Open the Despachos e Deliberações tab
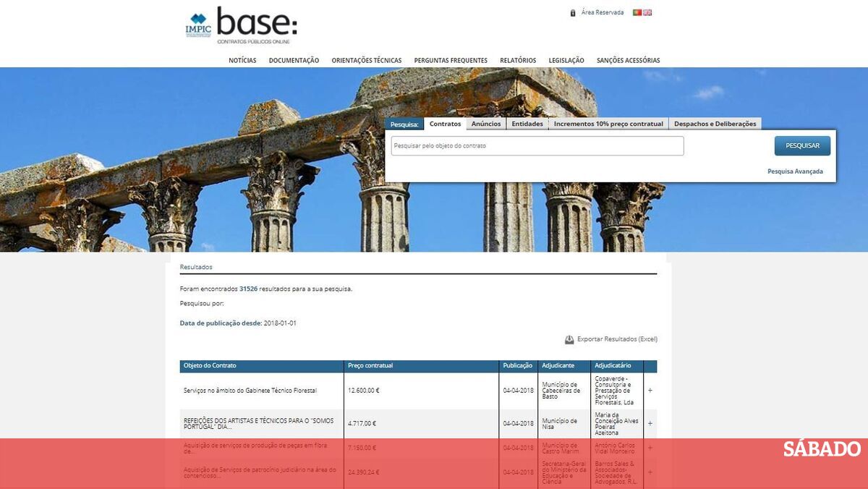The height and width of the screenshot is (489, 868). [715, 124]
